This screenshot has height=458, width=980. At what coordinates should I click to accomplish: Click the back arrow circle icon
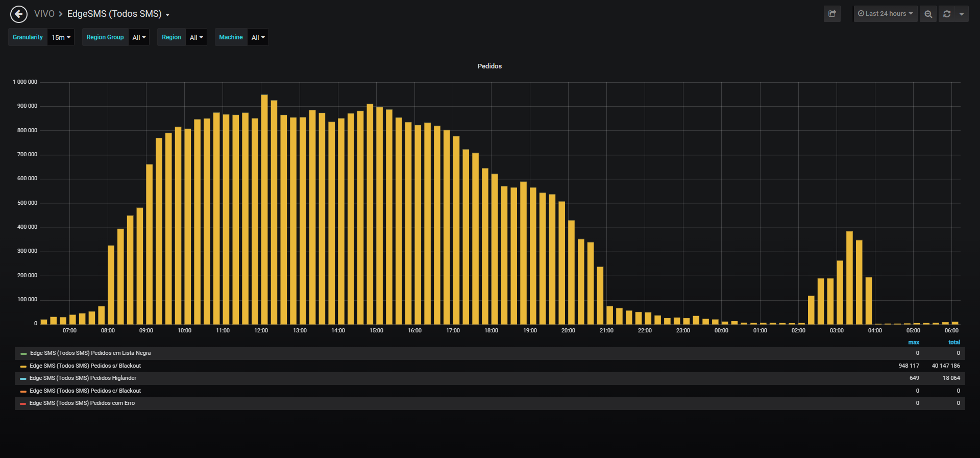point(19,14)
